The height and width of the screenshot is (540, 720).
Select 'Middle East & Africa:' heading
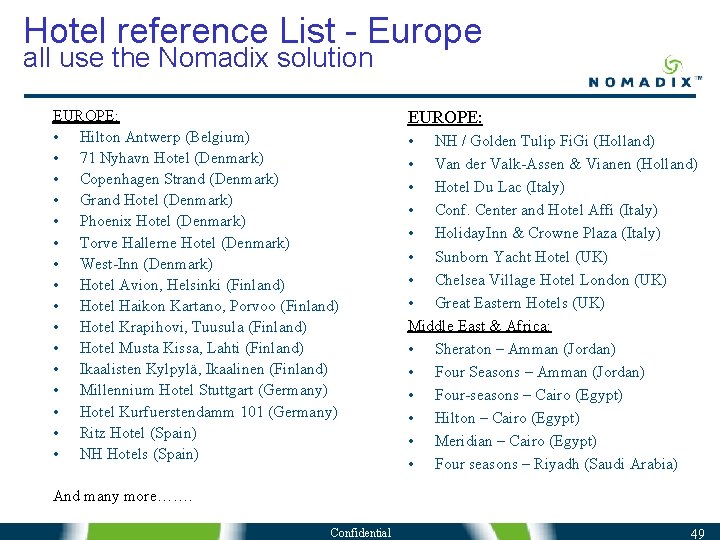479,326
